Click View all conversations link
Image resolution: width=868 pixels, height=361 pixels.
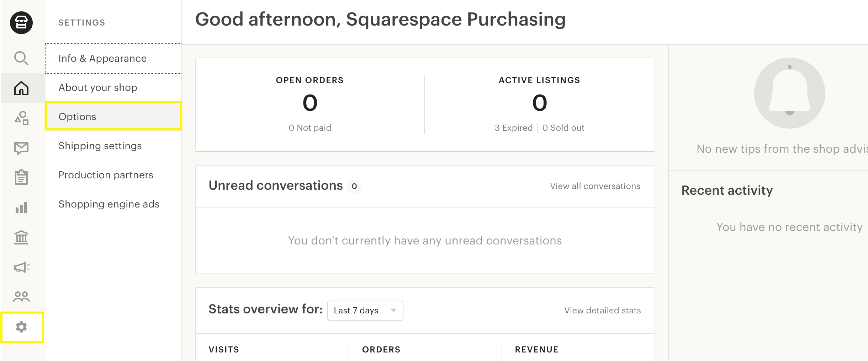tap(595, 186)
